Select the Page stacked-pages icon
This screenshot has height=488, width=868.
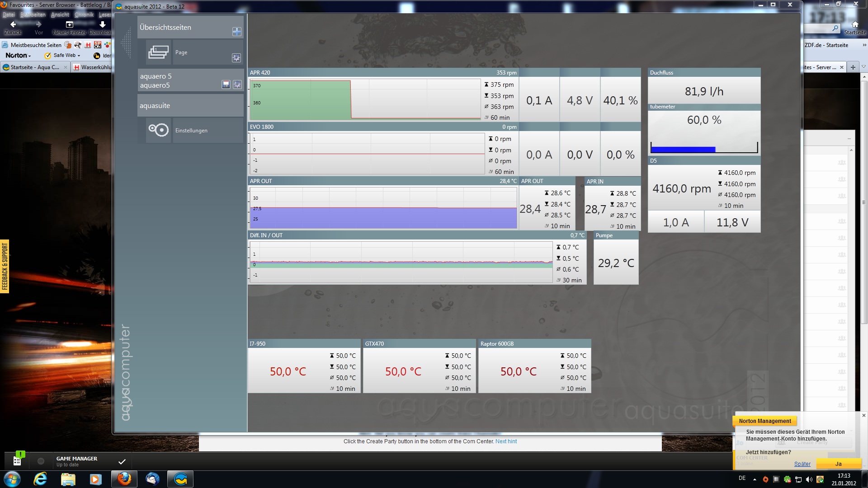[x=158, y=52]
